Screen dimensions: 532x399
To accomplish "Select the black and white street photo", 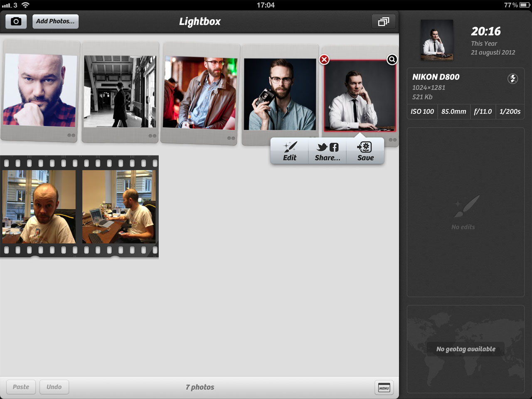I will [x=120, y=91].
